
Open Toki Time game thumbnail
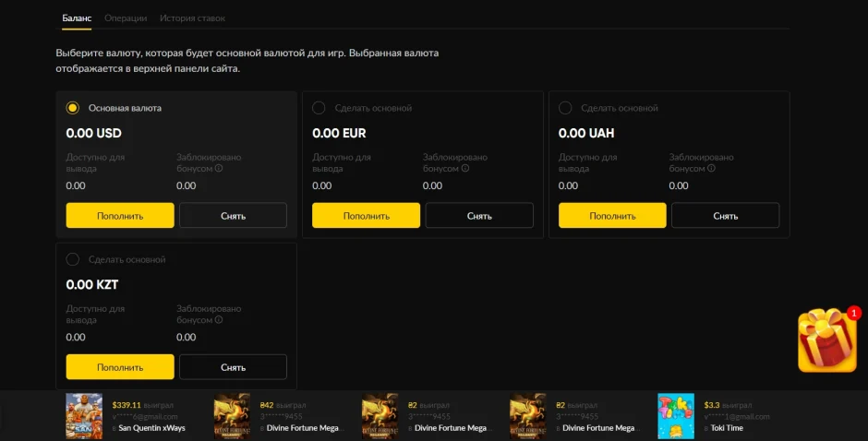[x=675, y=416]
